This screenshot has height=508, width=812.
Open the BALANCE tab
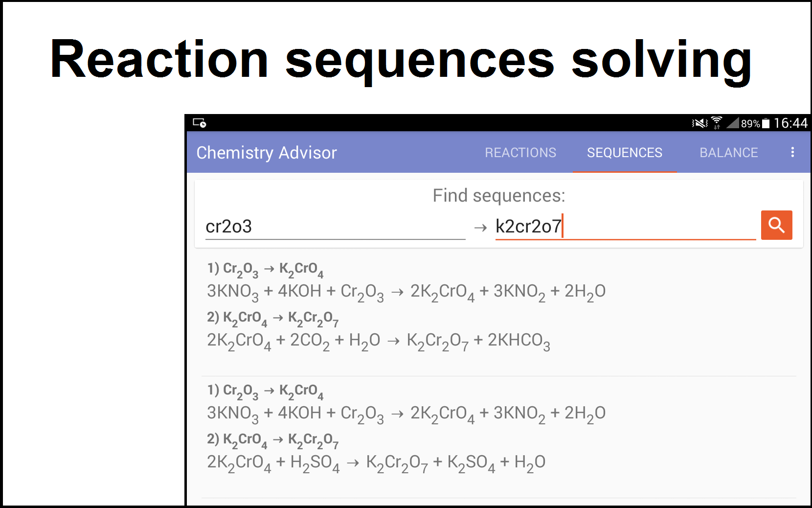[728, 153]
